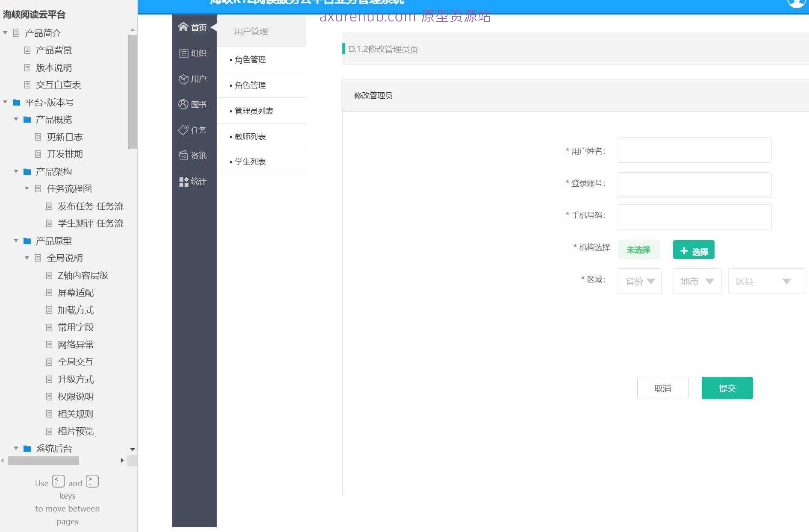The height and width of the screenshot is (532, 809).
Task: Select 学生列表 from the submenu
Action: [250, 162]
